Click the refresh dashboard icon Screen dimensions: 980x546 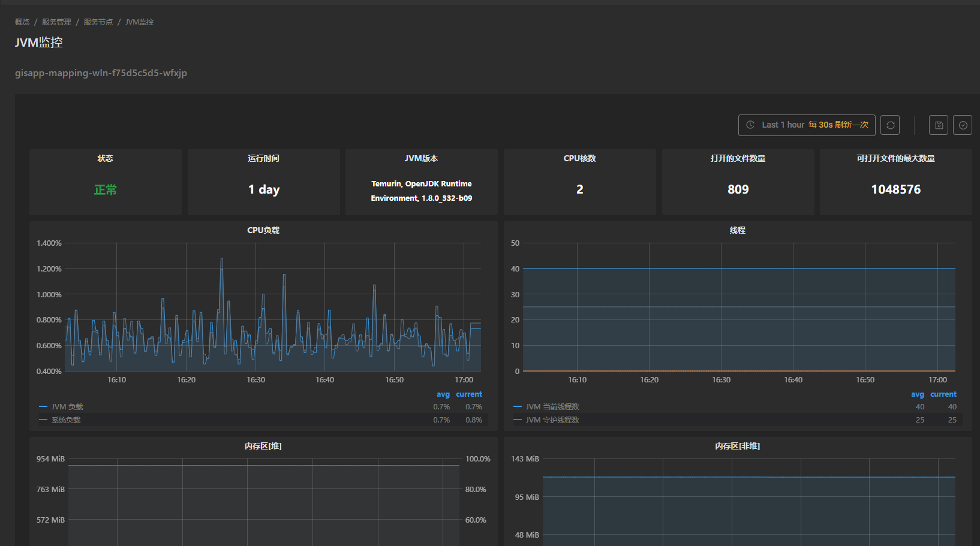[x=890, y=125]
